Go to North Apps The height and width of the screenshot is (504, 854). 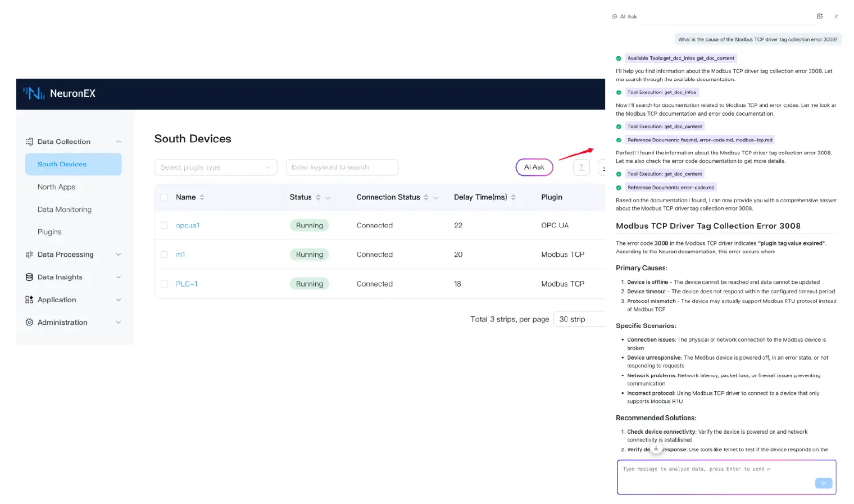pyautogui.click(x=56, y=187)
